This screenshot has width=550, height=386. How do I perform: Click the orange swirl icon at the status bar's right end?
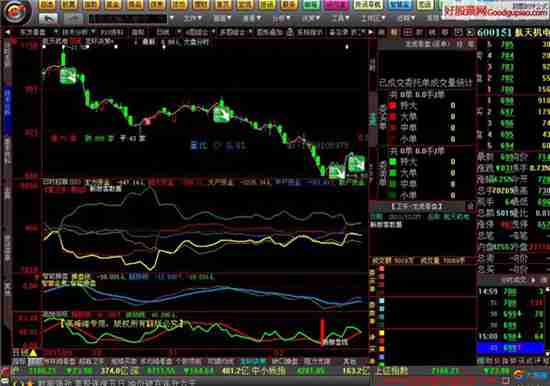[518, 374]
